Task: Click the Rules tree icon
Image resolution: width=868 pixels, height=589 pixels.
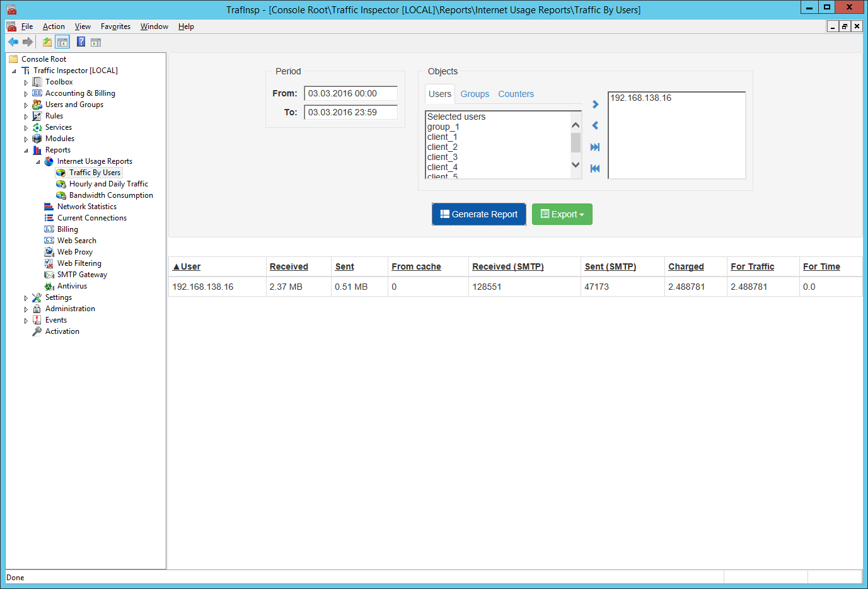Action: (x=37, y=116)
